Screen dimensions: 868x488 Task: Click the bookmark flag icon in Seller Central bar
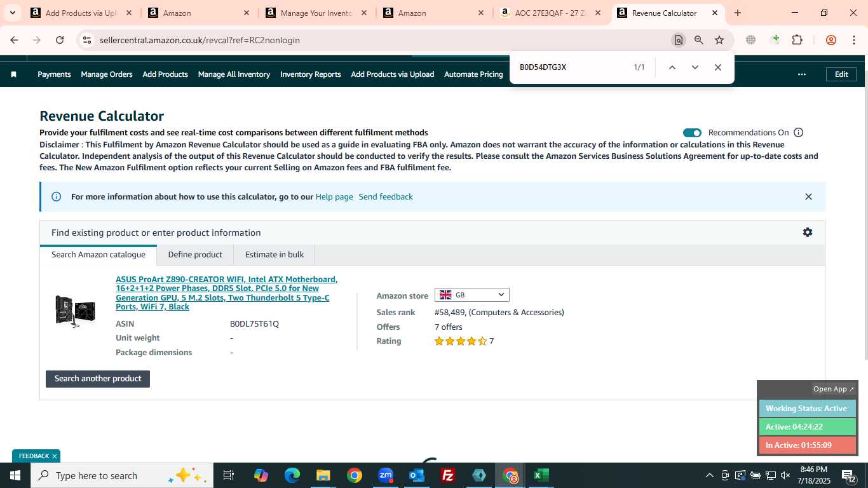tap(13, 74)
